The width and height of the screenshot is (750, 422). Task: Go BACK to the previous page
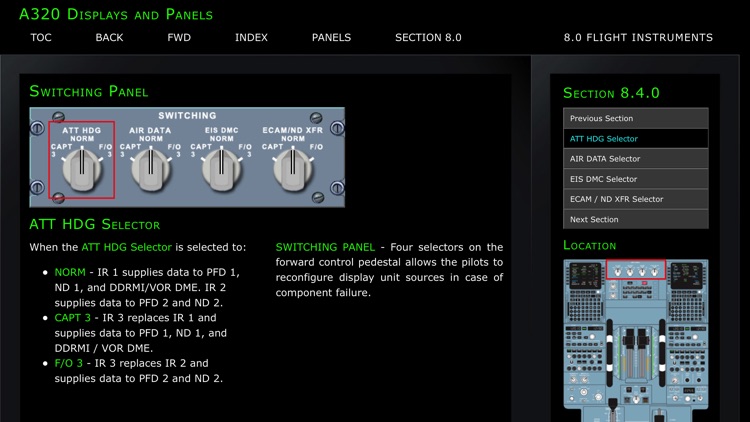(x=109, y=37)
